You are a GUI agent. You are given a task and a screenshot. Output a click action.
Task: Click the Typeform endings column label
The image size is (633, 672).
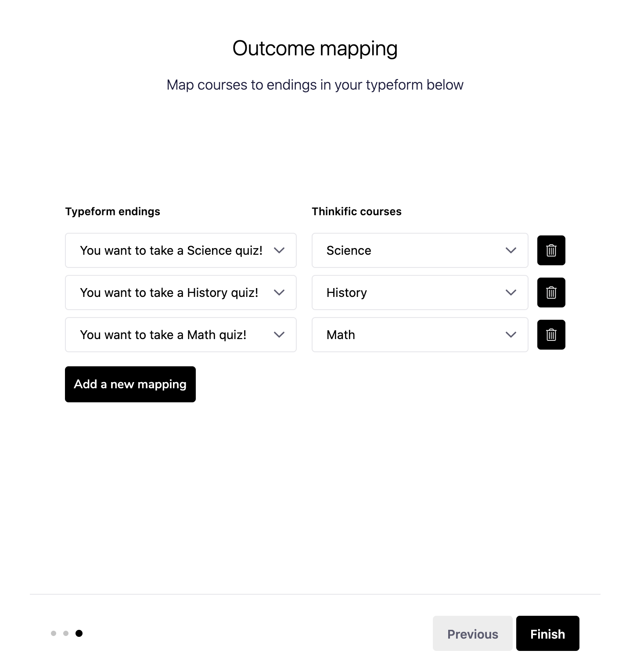click(113, 212)
